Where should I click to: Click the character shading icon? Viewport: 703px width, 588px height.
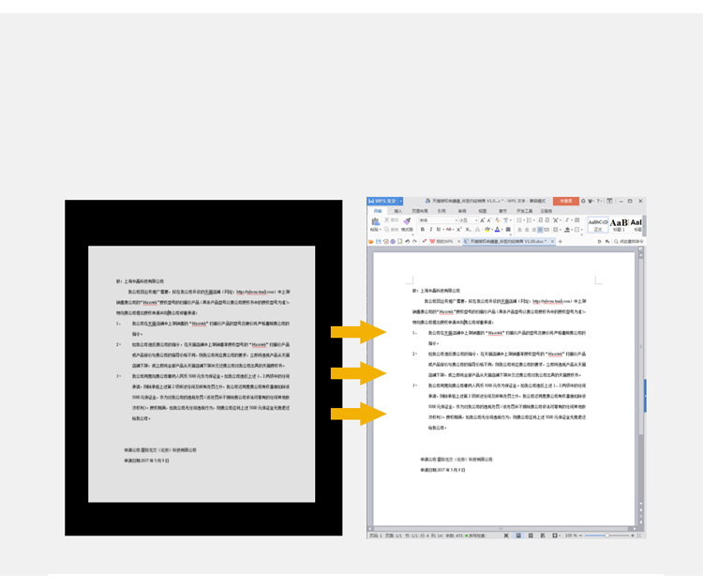(508, 229)
